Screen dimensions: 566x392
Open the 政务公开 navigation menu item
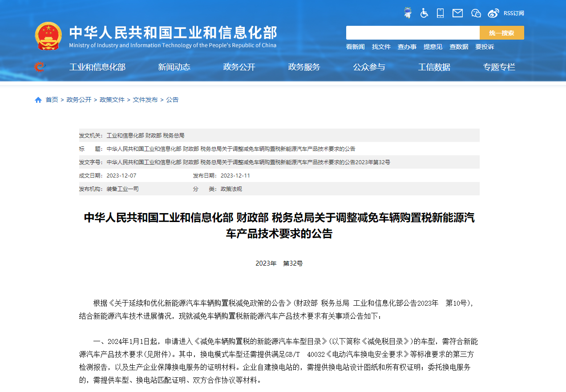coord(239,67)
